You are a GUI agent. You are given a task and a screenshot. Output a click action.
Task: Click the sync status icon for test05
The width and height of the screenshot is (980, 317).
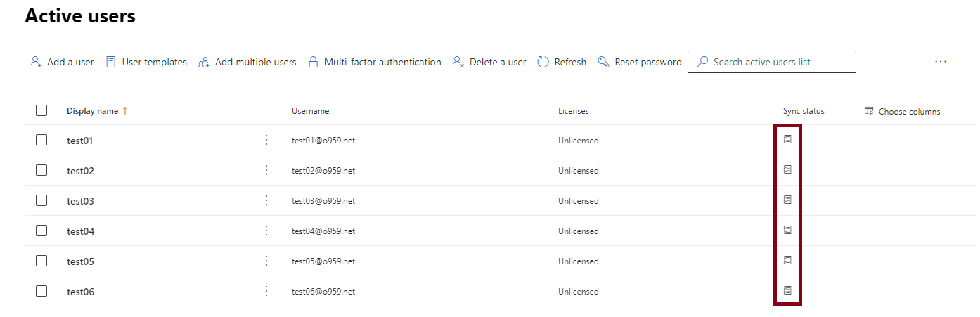pos(787,260)
